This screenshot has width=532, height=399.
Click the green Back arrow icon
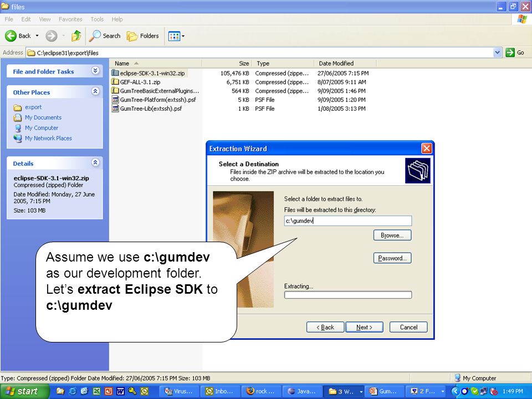pyautogui.click(x=11, y=35)
